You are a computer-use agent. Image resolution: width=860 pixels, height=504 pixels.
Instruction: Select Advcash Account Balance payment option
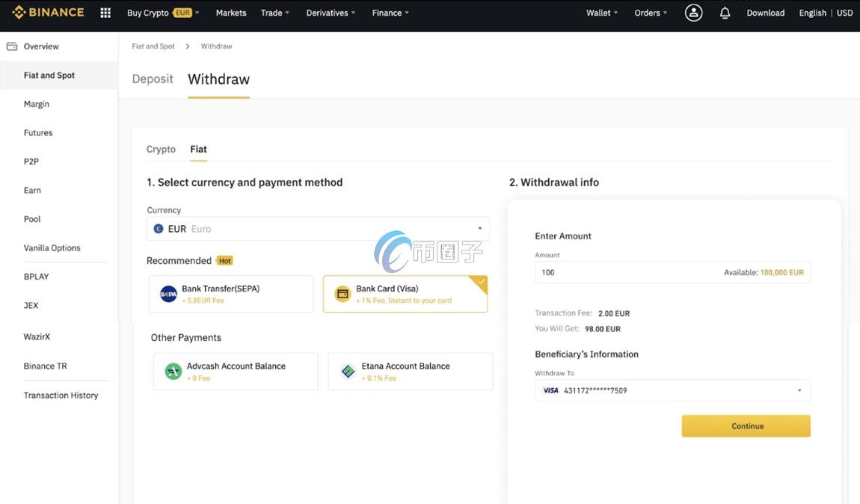236,372
